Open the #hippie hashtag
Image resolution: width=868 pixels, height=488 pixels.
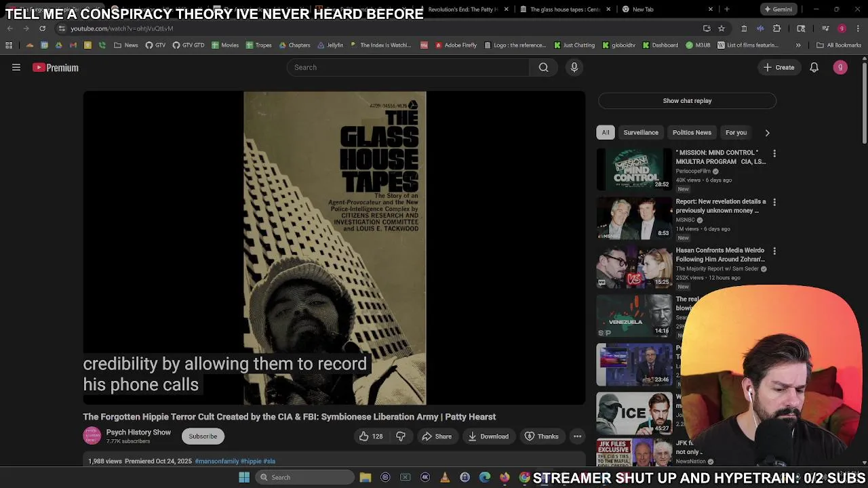click(251, 461)
